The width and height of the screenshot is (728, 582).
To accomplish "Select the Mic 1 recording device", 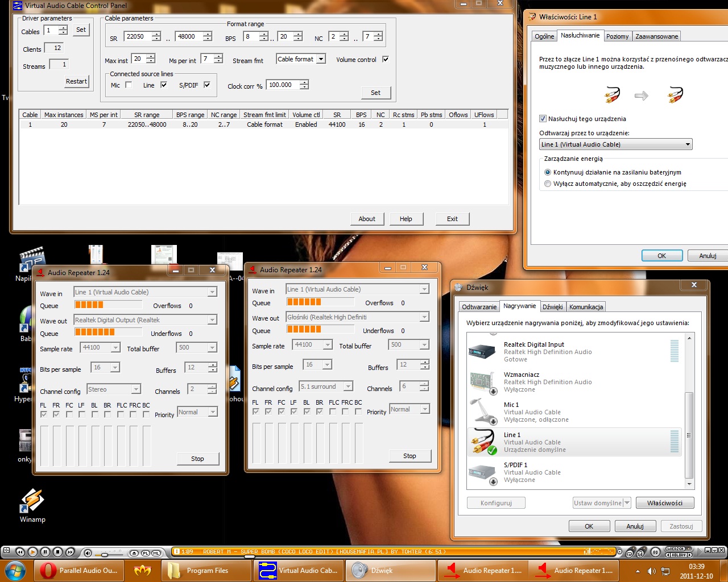I will (x=574, y=412).
